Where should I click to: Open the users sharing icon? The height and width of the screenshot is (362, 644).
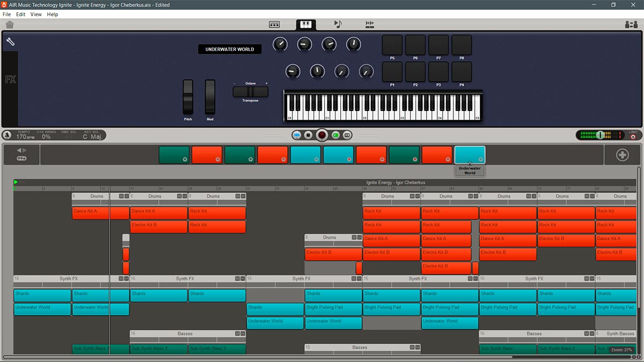pyautogui.click(x=631, y=25)
